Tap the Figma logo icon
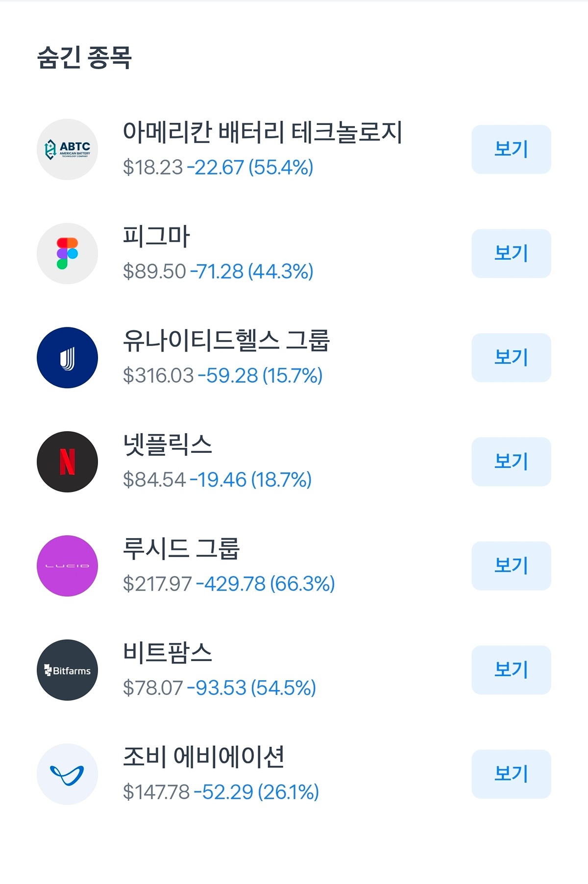This screenshot has height=884, width=588. click(67, 253)
